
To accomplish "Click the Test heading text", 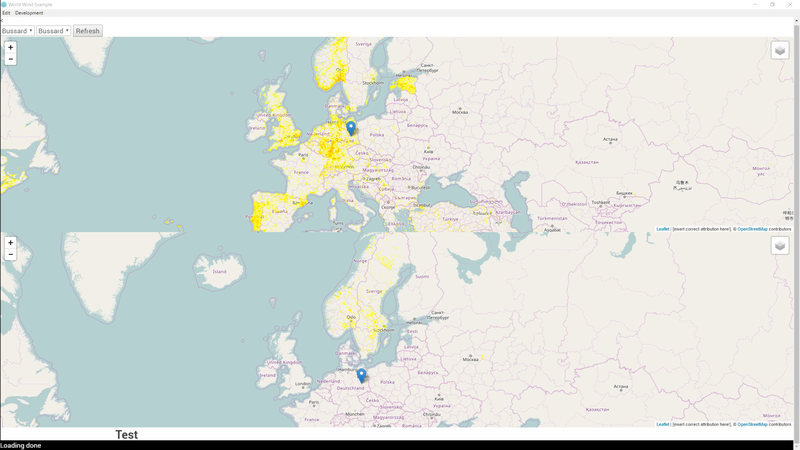I will click(x=126, y=435).
